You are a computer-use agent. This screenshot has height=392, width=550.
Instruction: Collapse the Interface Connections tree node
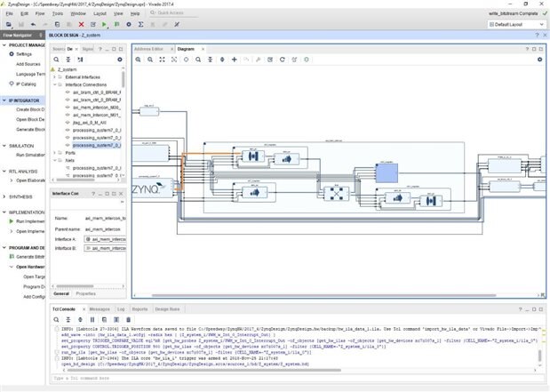pos(55,84)
